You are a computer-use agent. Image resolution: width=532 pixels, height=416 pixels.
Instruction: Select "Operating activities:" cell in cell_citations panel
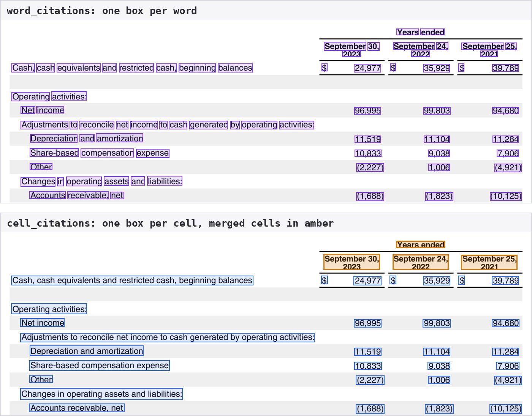click(49, 309)
